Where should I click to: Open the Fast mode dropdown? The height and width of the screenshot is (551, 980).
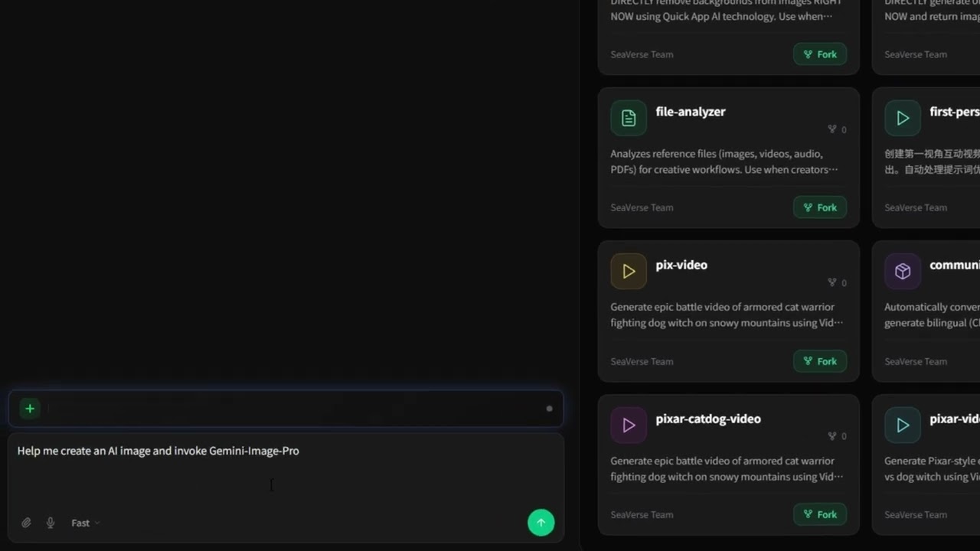[x=85, y=523]
